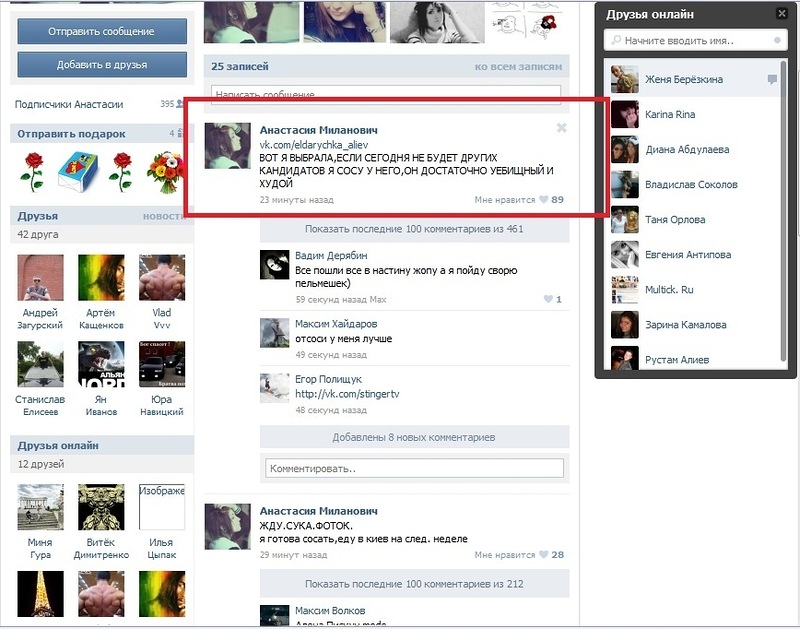Image resolution: width=800 pixels, height=629 pixels.
Task: Select the blue box gift icon
Action: (x=78, y=172)
